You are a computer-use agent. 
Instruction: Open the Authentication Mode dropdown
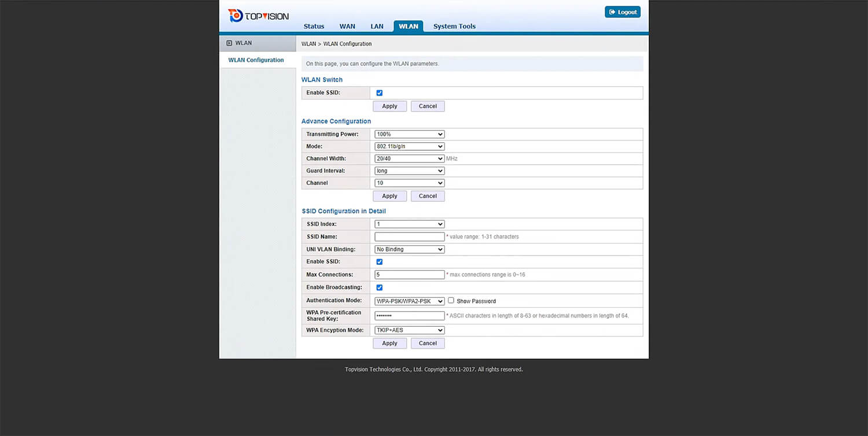pos(409,301)
